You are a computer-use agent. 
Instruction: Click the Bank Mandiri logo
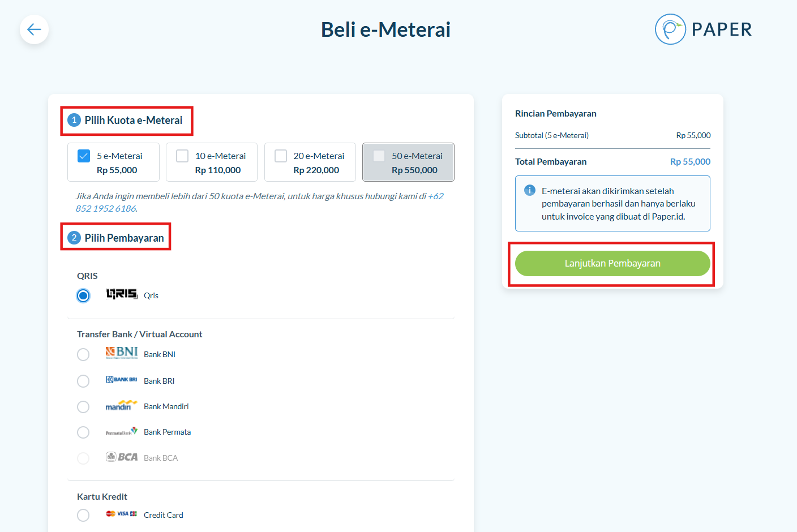(121, 406)
